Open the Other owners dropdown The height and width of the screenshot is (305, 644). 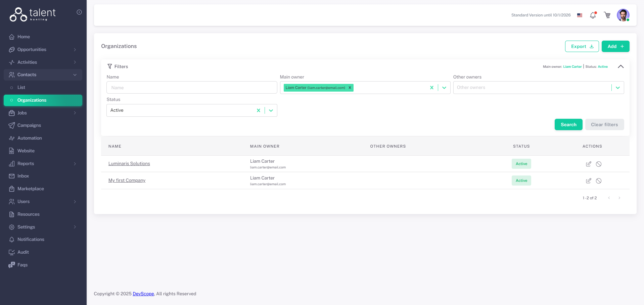click(x=617, y=88)
